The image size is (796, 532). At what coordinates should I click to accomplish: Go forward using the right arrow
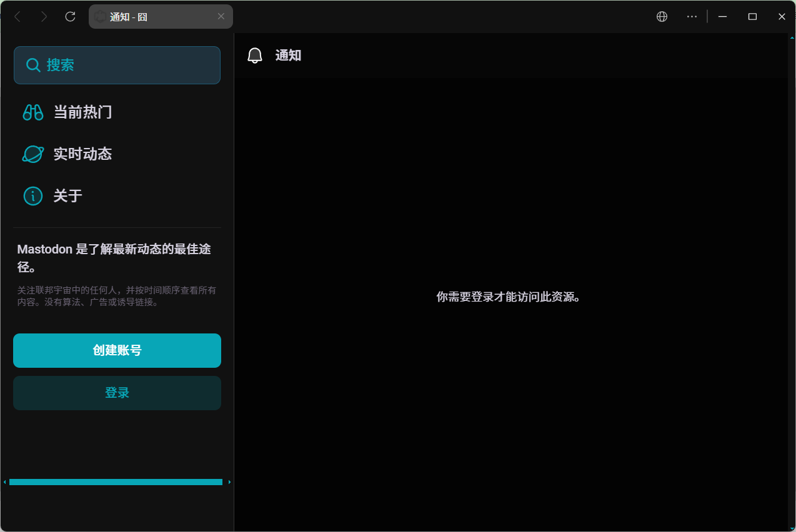[44, 17]
